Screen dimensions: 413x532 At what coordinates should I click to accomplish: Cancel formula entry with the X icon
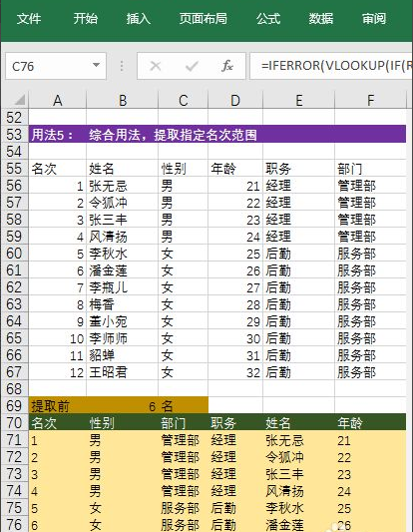pyautogui.click(x=156, y=66)
